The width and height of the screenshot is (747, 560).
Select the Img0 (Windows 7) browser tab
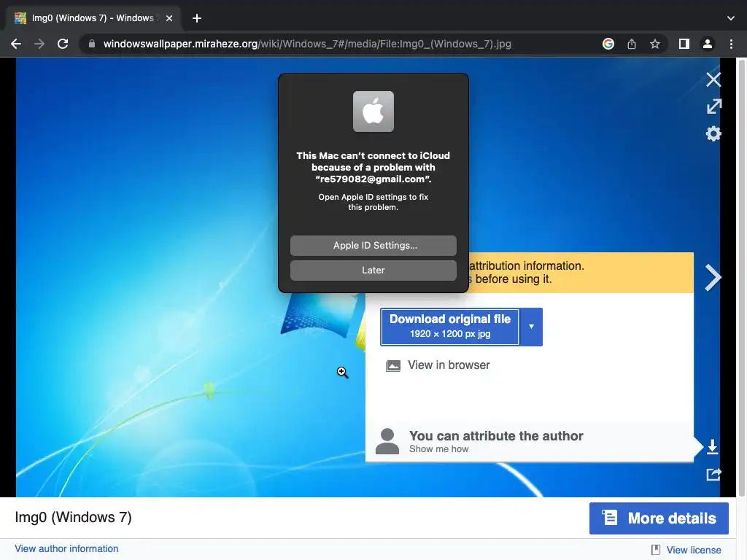93,18
